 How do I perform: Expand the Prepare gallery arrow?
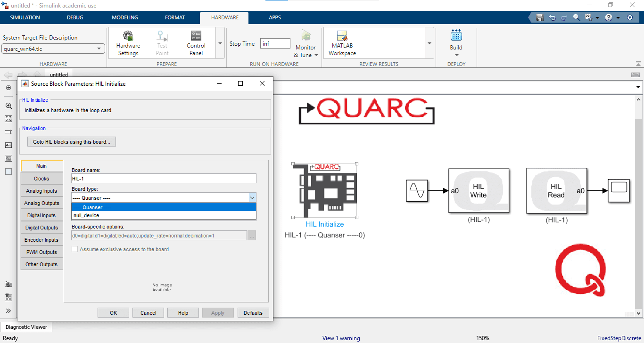(220, 43)
